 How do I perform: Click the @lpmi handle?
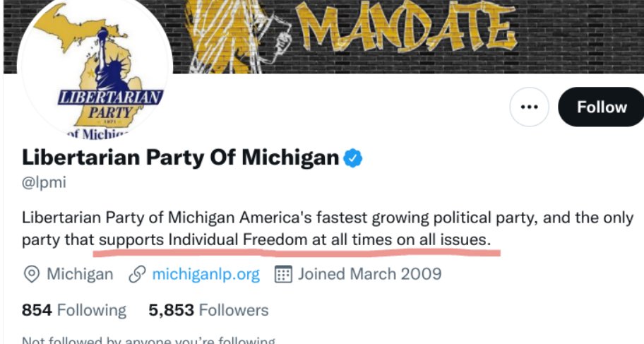click(44, 182)
